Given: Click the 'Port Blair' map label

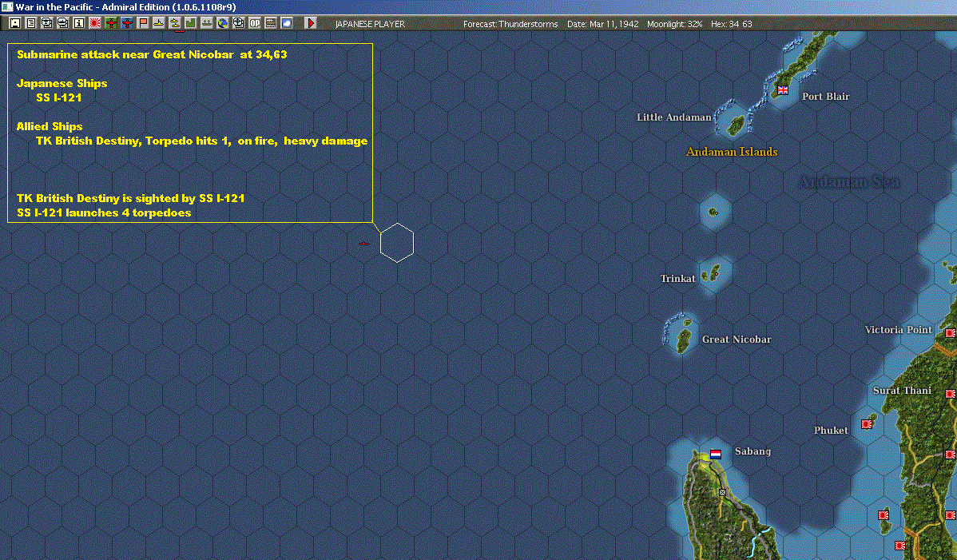Looking at the screenshot, I should coord(825,97).
